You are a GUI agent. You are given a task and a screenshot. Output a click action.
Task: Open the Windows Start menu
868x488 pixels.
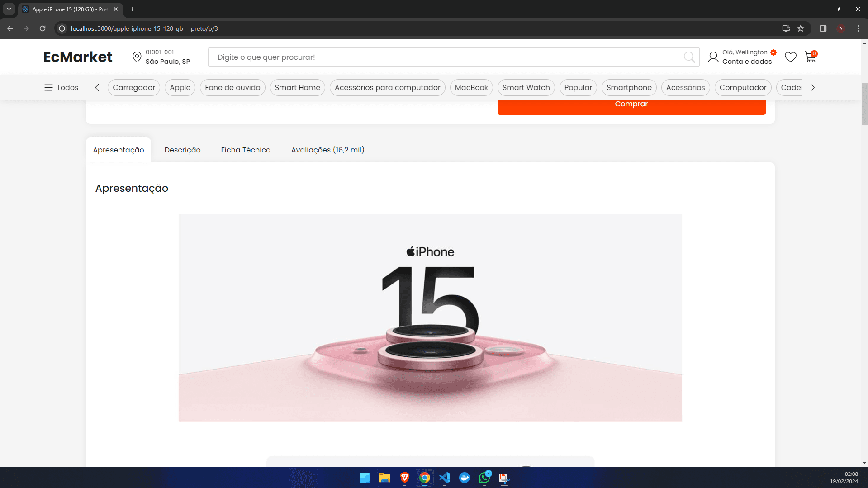[365, 478]
